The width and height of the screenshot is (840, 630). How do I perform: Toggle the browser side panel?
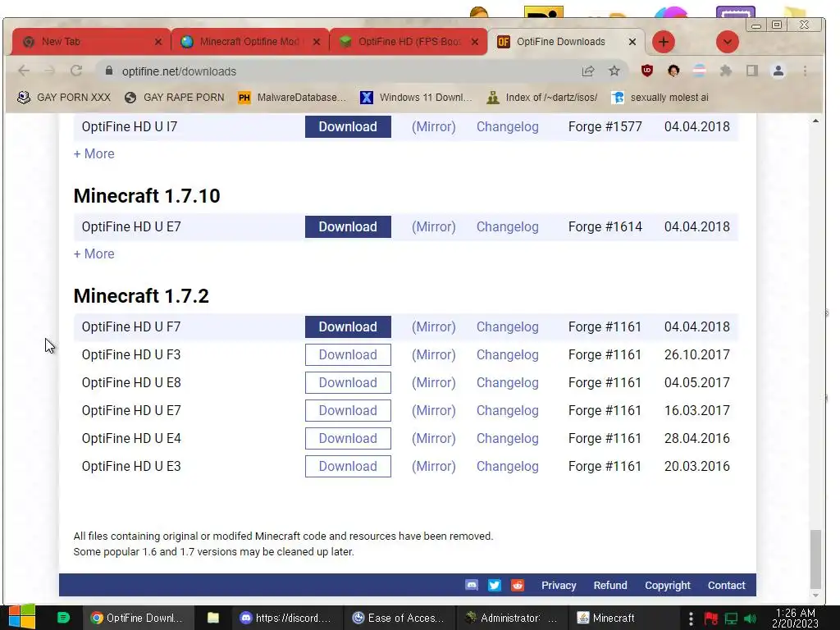point(752,71)
